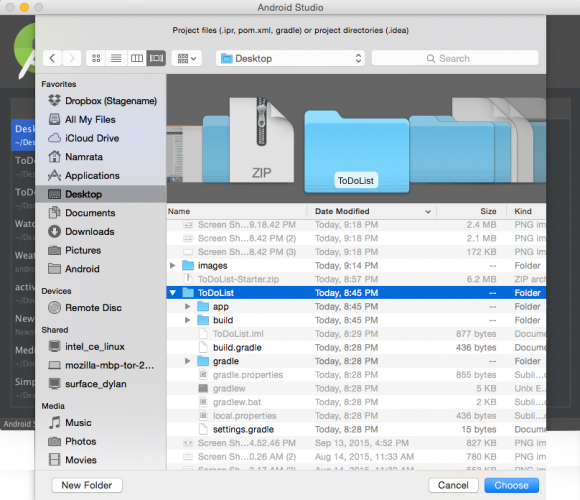Open Music under Media
This screenshot has width=580, height=500.
pyautogui.click(x=101, y=423)
